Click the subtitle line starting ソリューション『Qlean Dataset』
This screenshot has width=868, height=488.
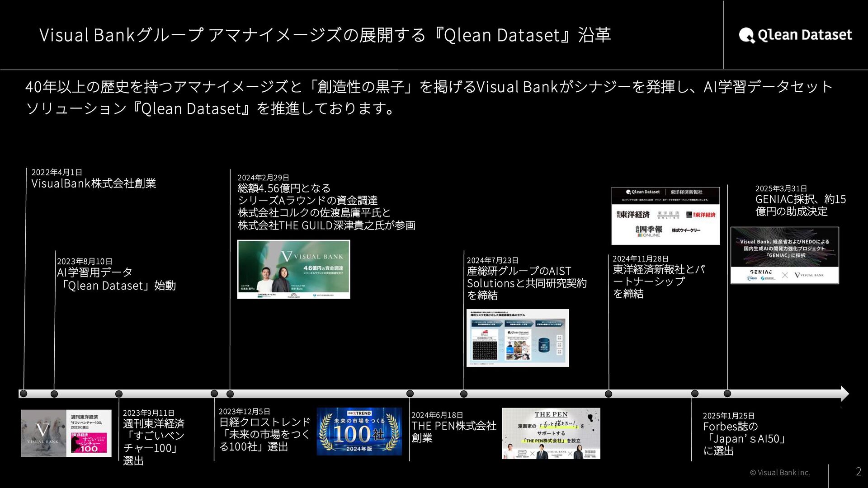click(212, 108)
